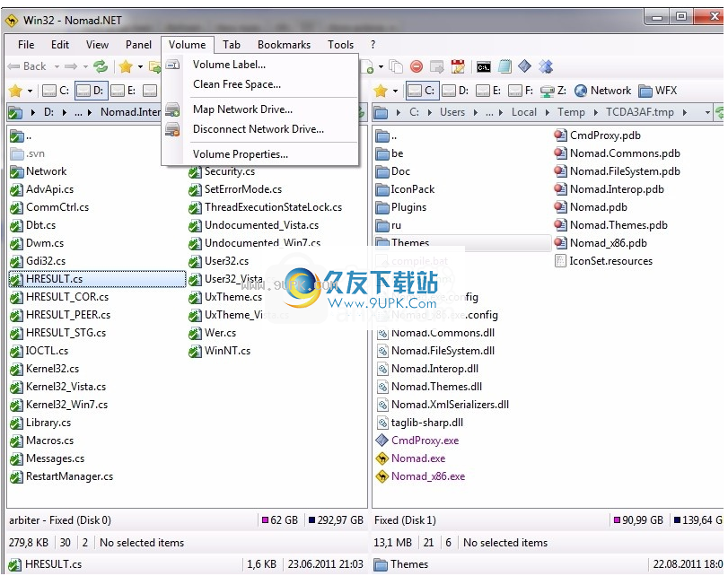Image resolution: width=728 pixels, height=576 pixels.
Task: Expand arrow after D: in left breadcrumb
Action: coord(64,112)
